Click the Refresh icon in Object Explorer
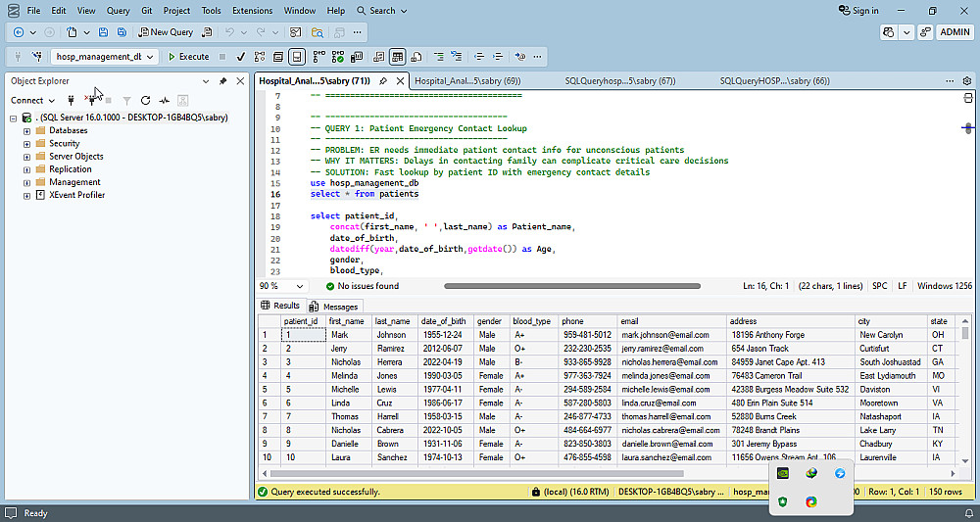This screenshot has width=980, height=522. tap(145, 100)
